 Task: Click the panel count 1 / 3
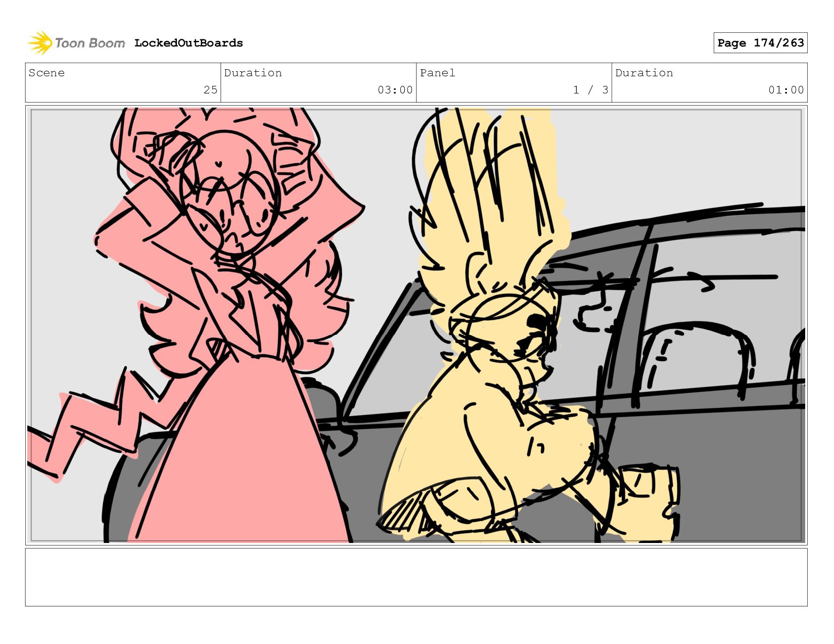click(590, 90)
